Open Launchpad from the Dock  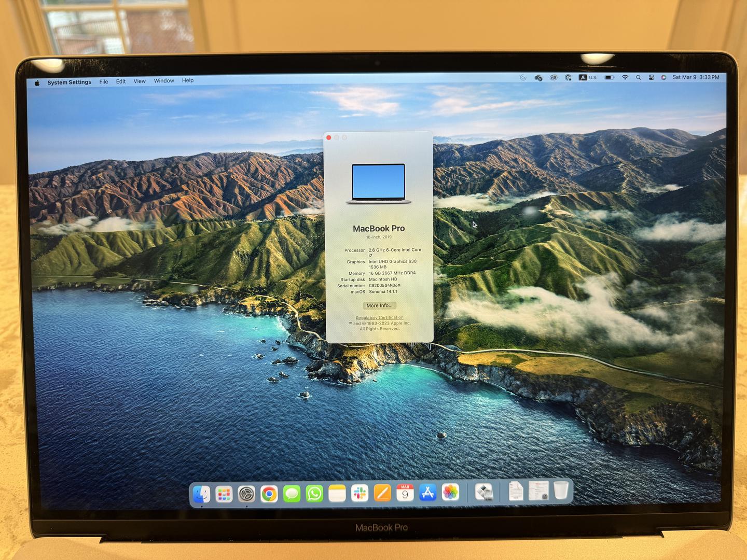pyautogui.click(x=224, y=494)
